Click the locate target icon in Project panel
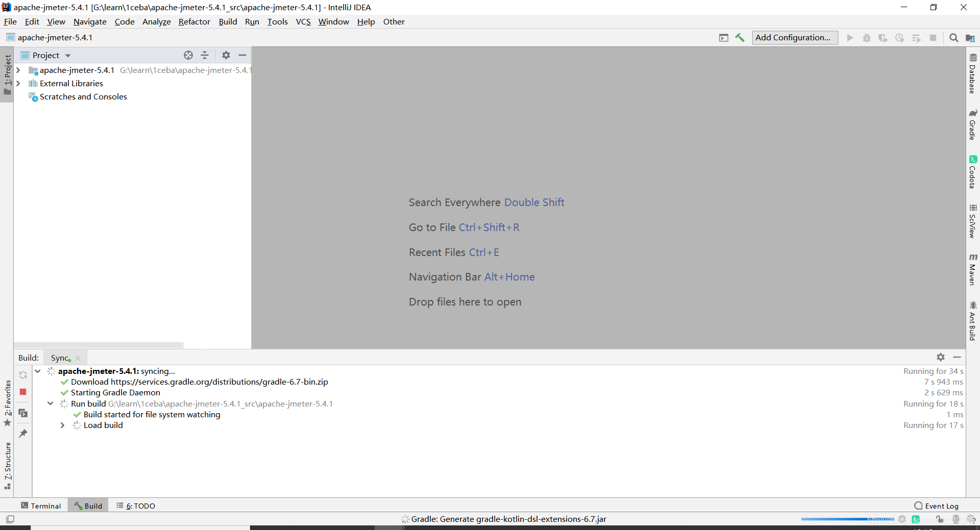Screen dimensions: 980x530 click(x=188, y=55)
